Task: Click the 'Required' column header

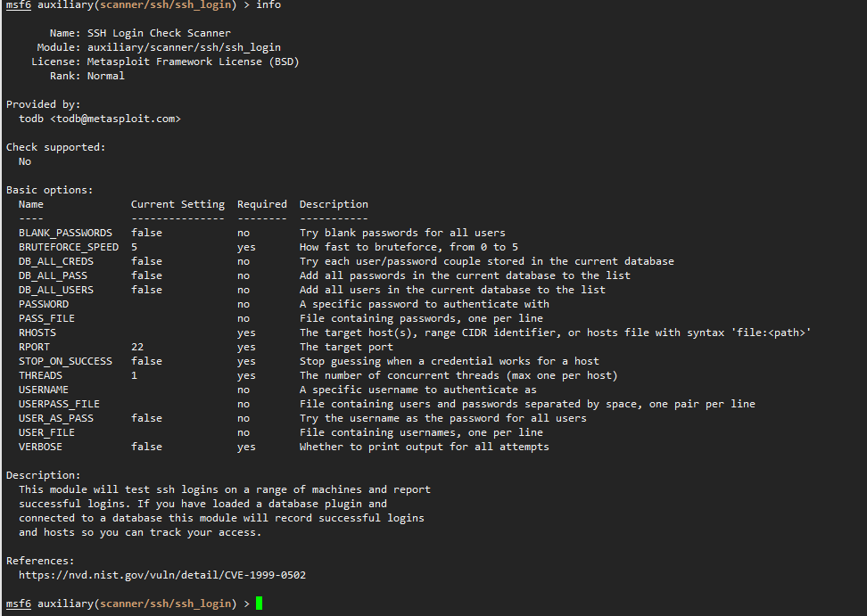Action: point(262,204)
